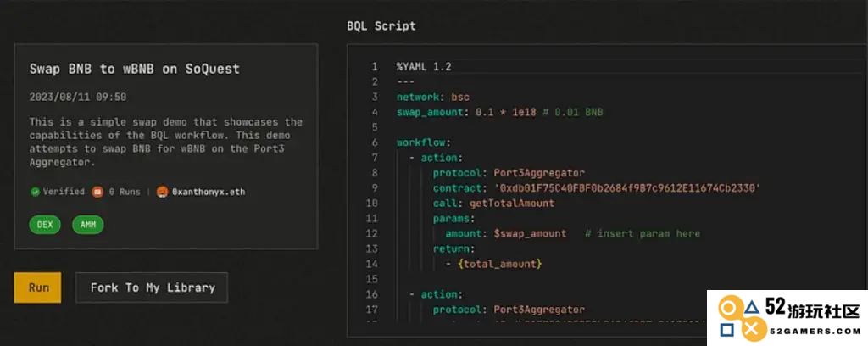The image size is (868, 346).
Task: Select the DEX tag
Action: pos(45,225)
